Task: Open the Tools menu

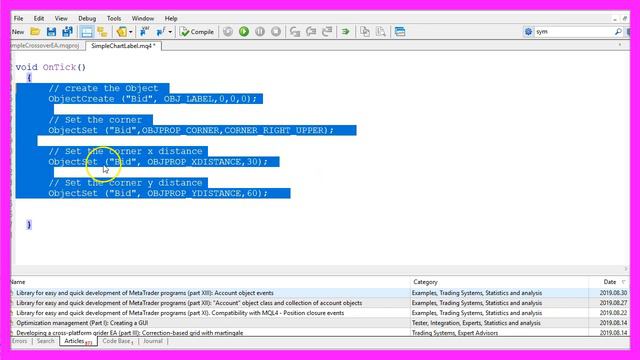Action: [x=114, y=18]
